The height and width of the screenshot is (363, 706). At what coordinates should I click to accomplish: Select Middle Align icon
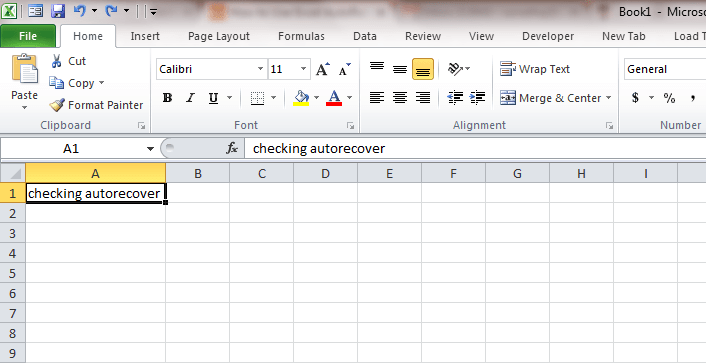coord(400,69)
